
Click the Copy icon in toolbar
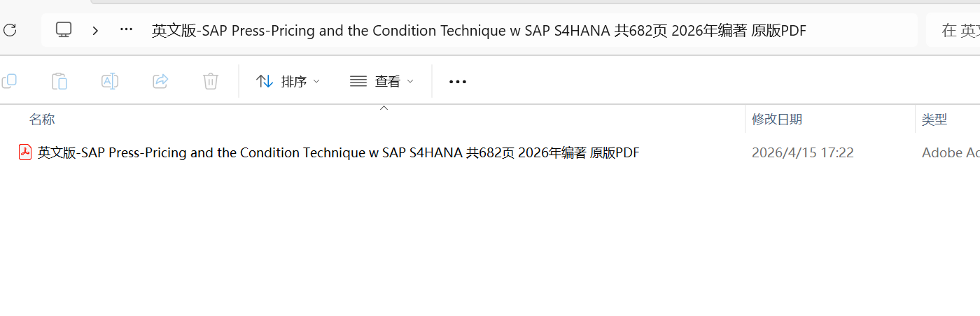click(x=9, y=81)
